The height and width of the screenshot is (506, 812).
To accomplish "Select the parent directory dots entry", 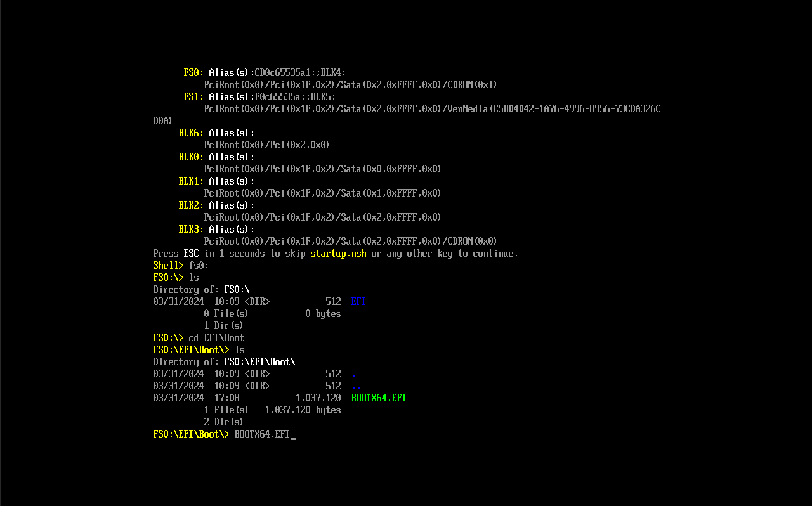I will [x=355, y=386].
